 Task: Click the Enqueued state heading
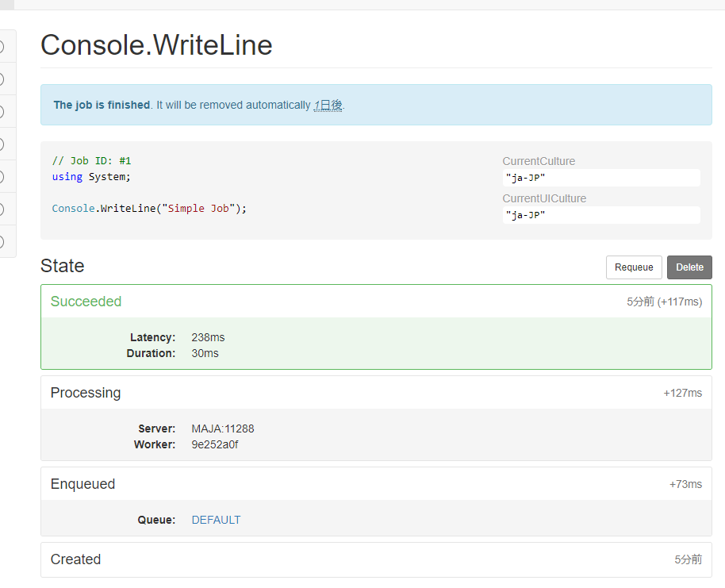[82, 484]
